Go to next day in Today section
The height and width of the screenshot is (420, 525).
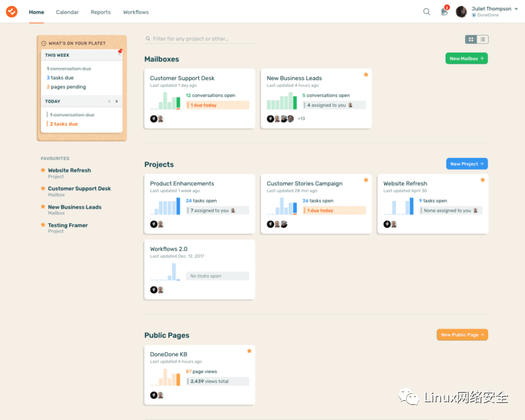[x=117, y=101]
